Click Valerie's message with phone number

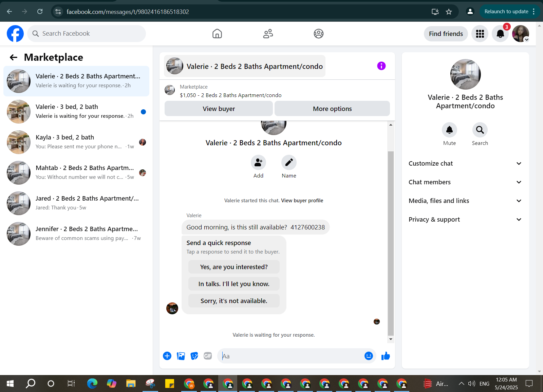[x=256, y=227]
